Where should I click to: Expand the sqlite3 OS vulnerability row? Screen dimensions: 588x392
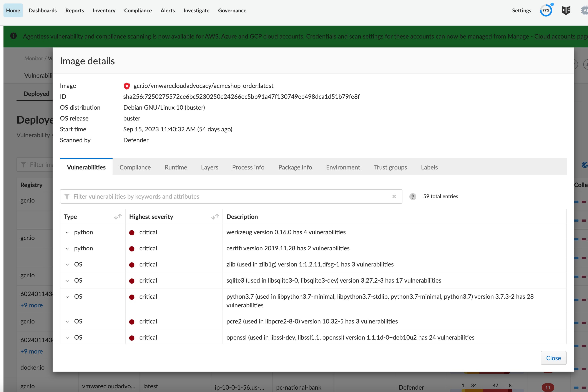coord(67,281)
